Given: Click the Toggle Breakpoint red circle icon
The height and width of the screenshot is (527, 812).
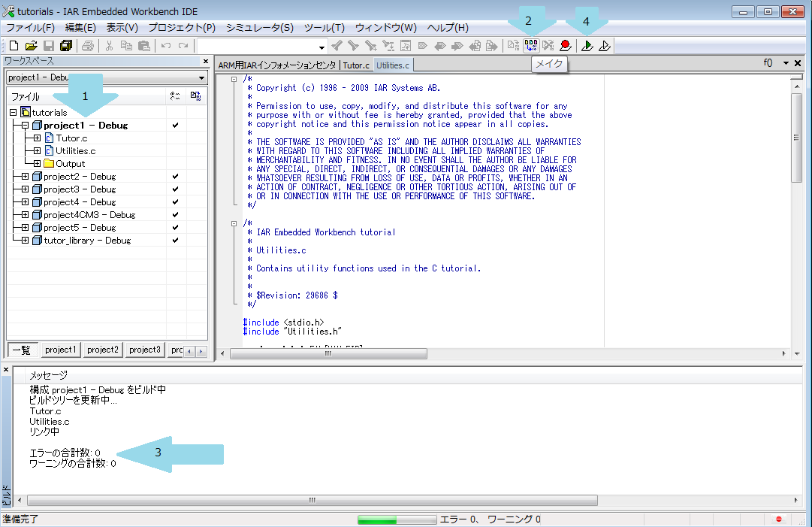Looking at the screenshot, I should [x=566, y=46].
